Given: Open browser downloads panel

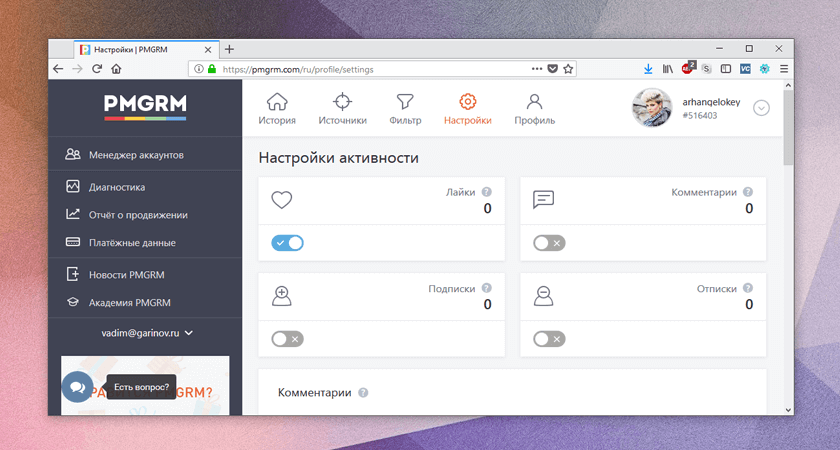Looking at the screenshot, I should pos(648,69).
